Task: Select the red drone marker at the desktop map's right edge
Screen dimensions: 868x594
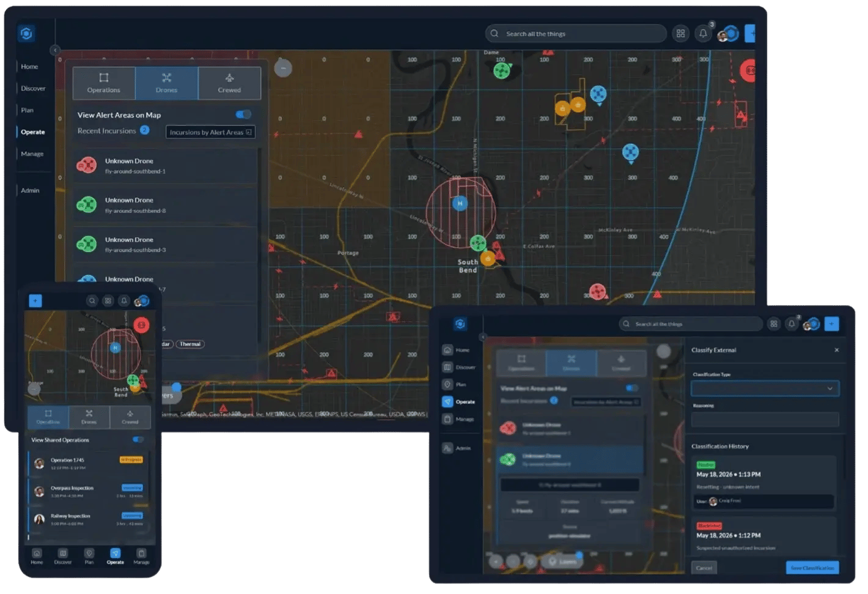Action: point(748,70)
